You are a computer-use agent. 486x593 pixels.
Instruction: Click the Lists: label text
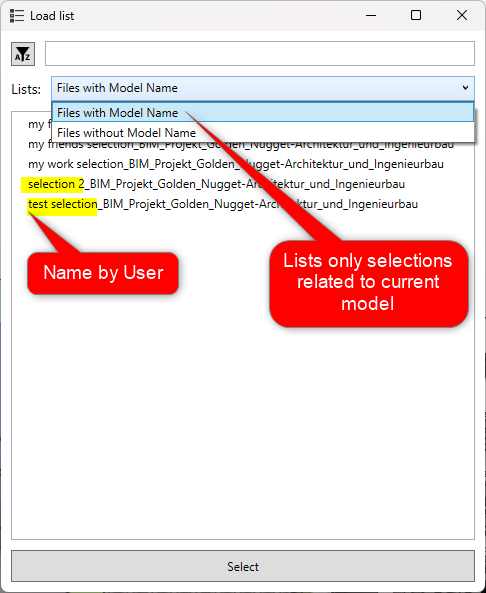[x=26, y=89]
